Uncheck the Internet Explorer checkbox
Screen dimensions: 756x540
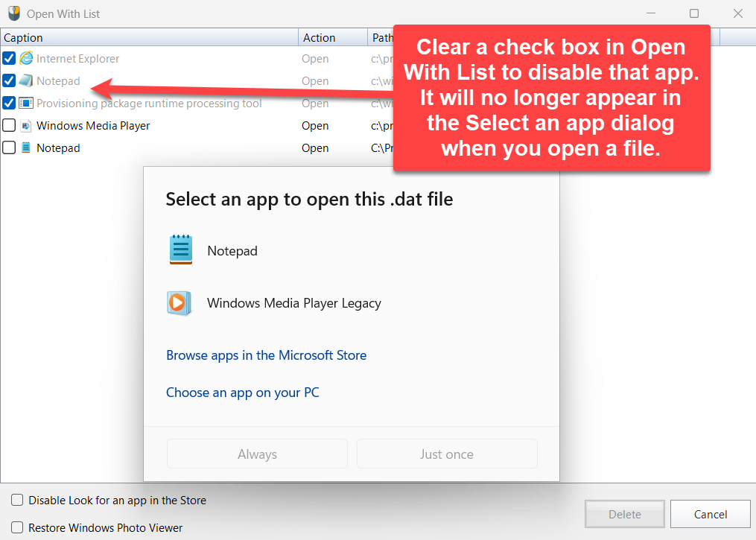click(x=9, y=58)
